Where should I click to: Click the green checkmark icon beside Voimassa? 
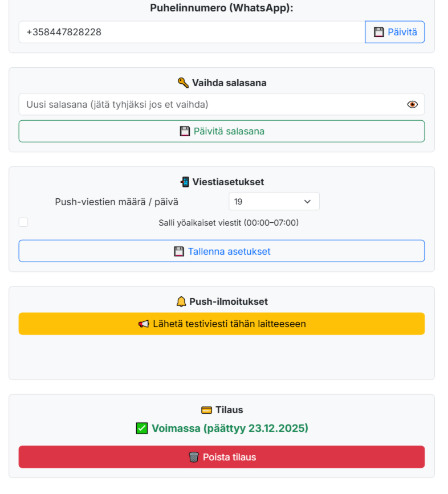tap(142, 428)
